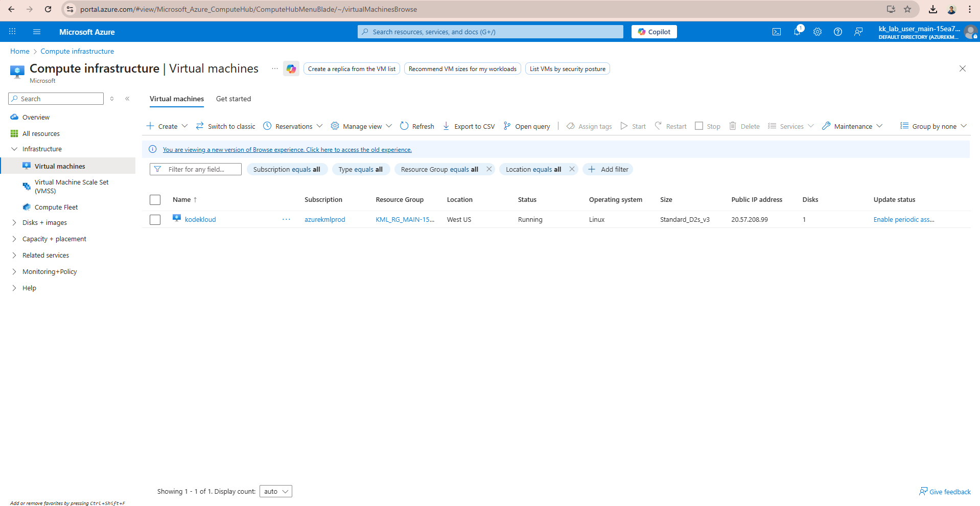Reload the page in the browser
The height and width of the screenshot is (506, 980).
(48, 9)
